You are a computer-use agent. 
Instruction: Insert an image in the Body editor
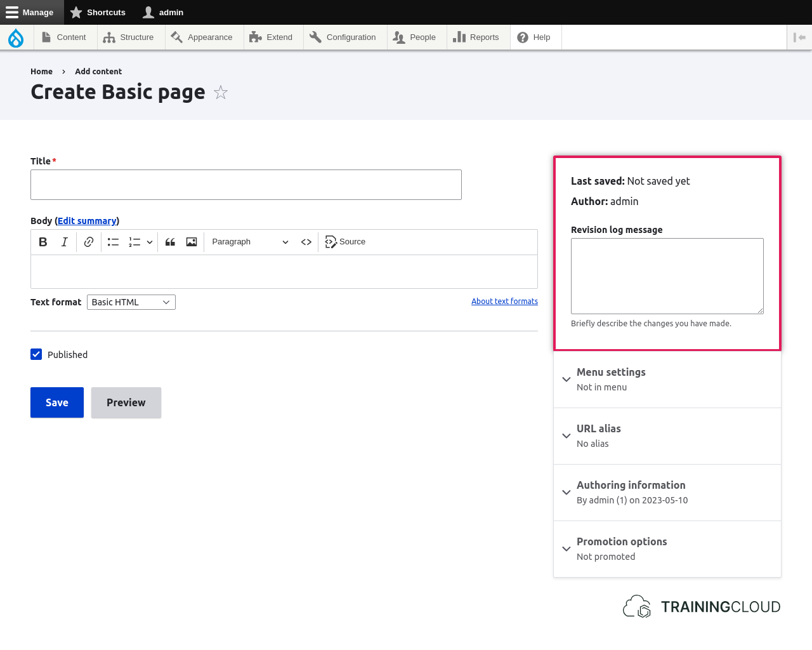click(192, 242)
